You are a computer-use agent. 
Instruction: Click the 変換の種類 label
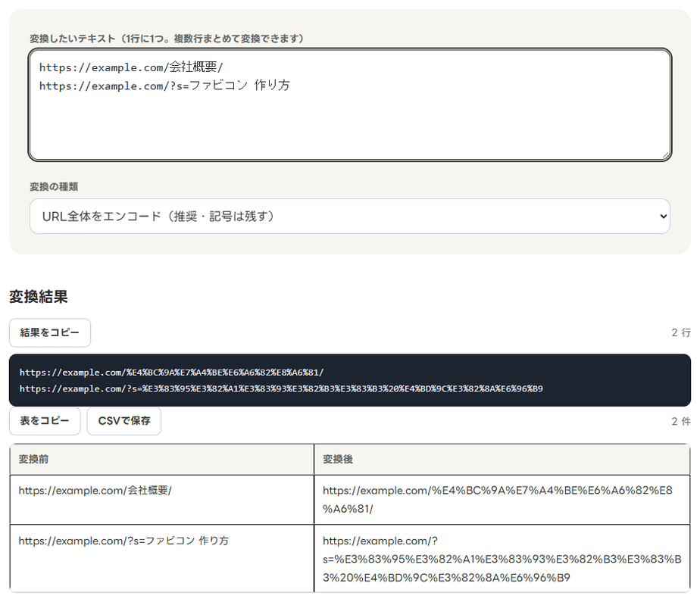point(54,186)
